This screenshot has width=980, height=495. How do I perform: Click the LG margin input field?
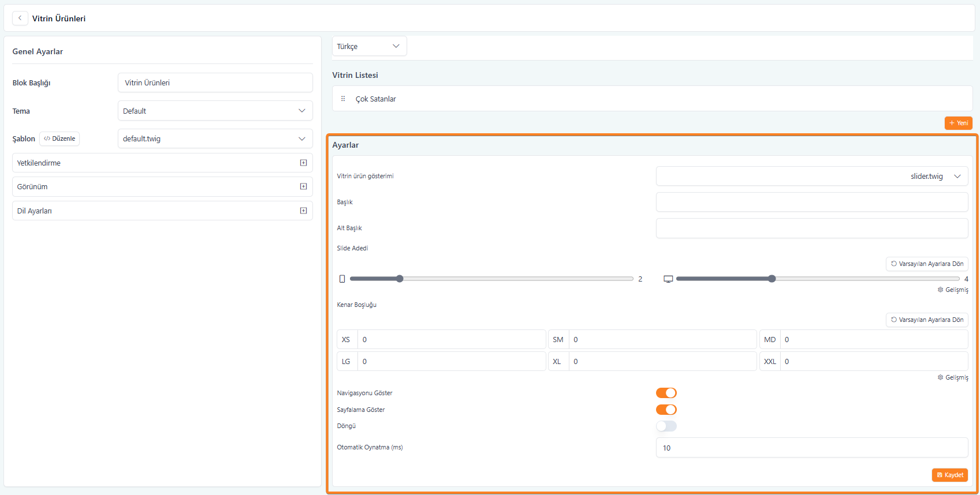(x=452, y=361)
